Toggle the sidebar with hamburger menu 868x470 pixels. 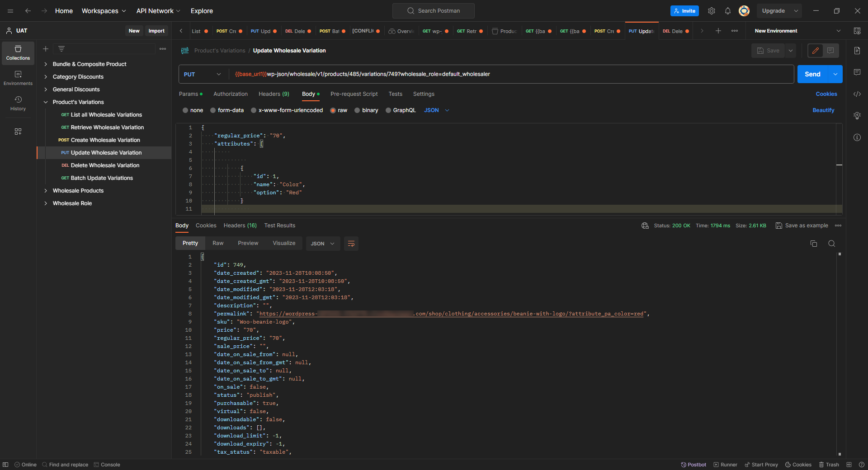[x=10, y=11]
